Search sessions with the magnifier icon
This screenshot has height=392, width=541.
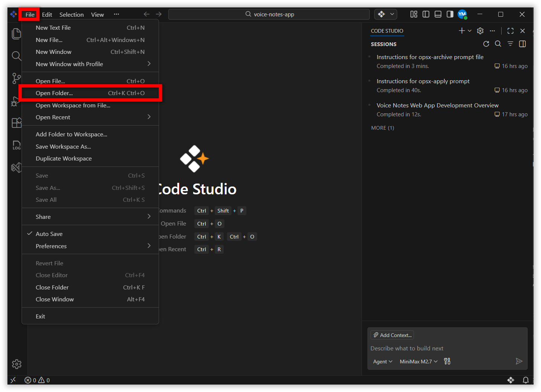click(498, 44)
